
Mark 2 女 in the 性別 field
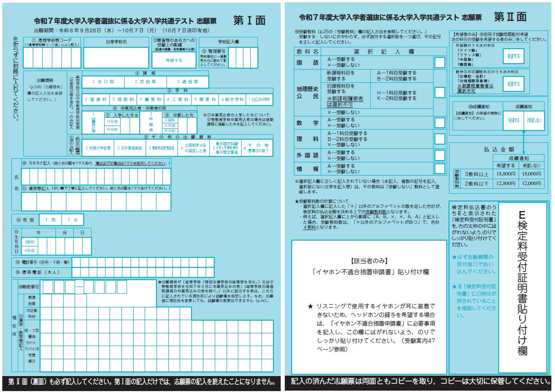pyautogui.click(x=73, y=220)
